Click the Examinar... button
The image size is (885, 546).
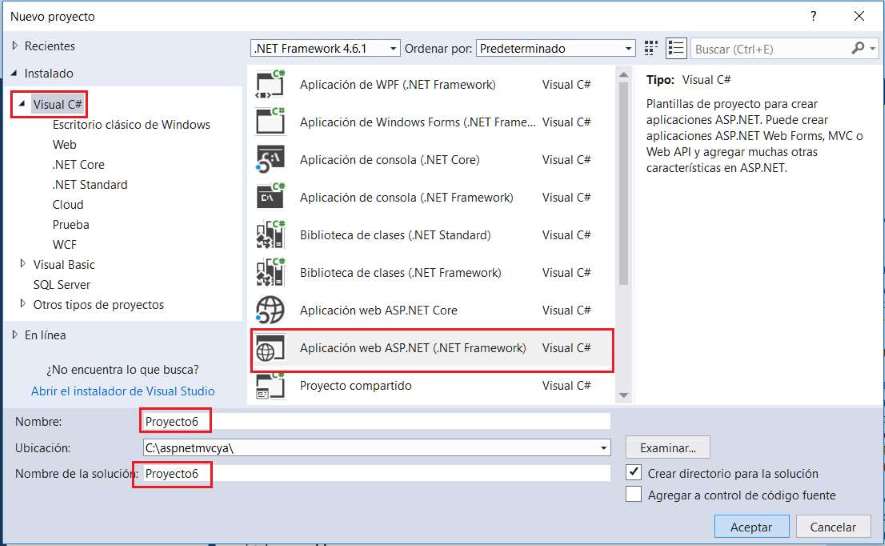[x=668, y=448]
